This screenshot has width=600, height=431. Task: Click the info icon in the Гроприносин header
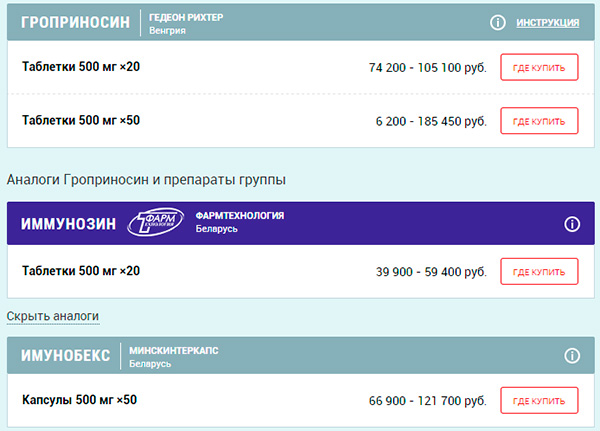point(497,23)
